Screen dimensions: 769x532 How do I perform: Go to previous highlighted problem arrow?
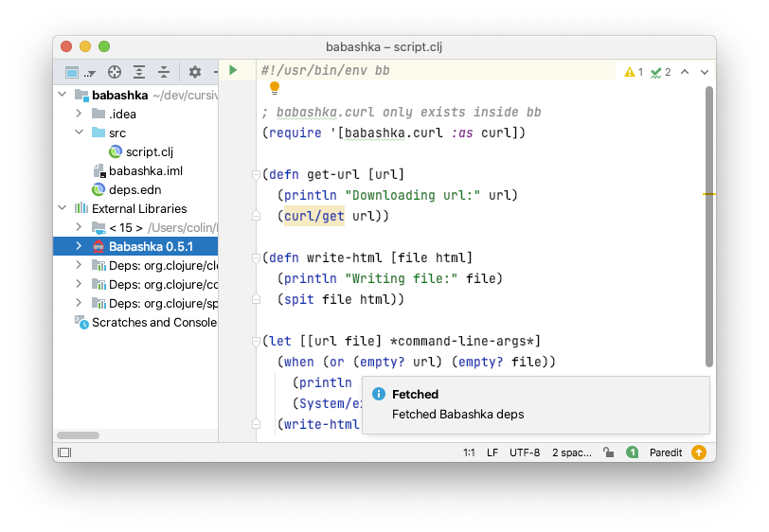685,72
